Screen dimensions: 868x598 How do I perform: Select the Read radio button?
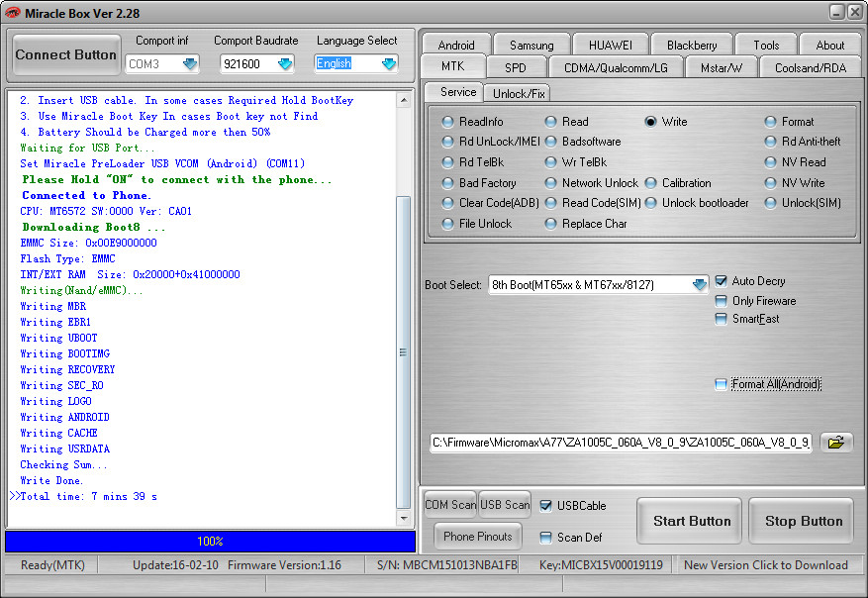point(550,122)
